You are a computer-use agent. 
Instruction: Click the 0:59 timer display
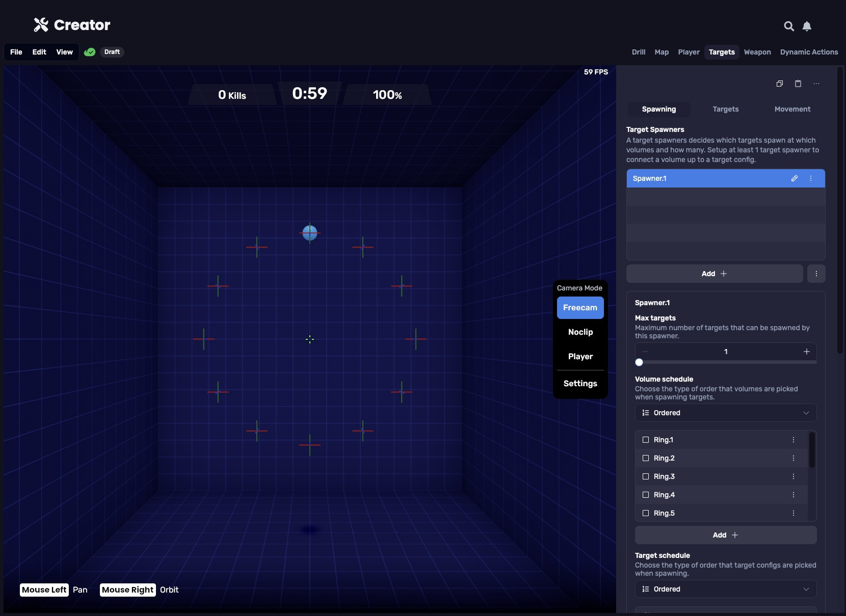[310, 93]
